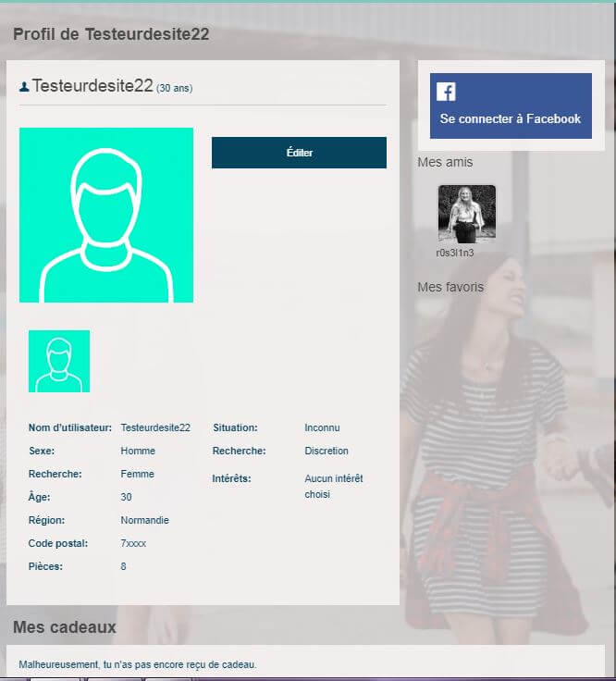The height and width of the screenshot is (681, 616).
Task: Click the Discretion search value
Action: [x=326, y=451]
